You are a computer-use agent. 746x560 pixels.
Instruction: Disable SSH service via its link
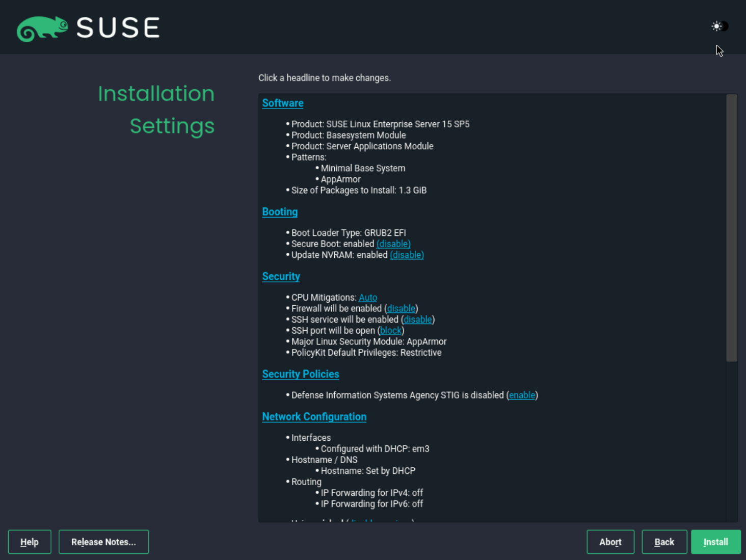pyautogui.click(x=418, y=319)
